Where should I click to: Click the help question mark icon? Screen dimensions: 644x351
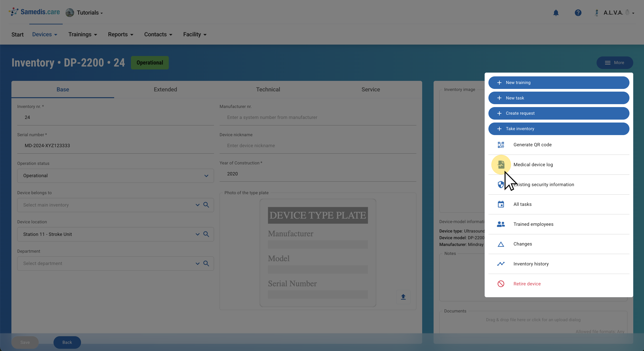pyautogui.click(x=578, y=13)
